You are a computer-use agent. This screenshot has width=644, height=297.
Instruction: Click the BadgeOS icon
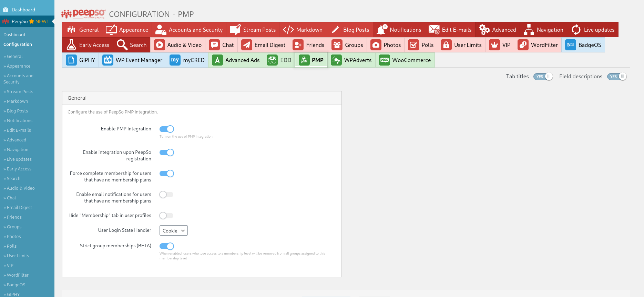571,45
